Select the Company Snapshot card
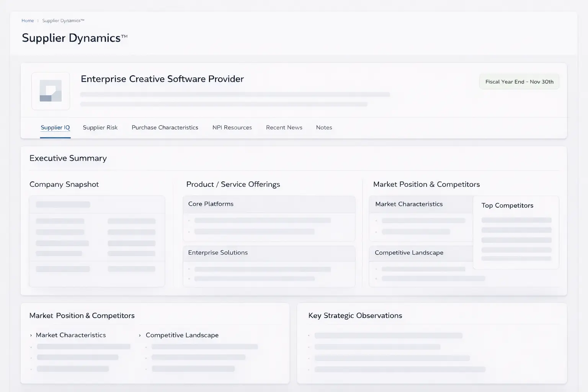Viewport: 588px width, 392px height. point(97,241)
